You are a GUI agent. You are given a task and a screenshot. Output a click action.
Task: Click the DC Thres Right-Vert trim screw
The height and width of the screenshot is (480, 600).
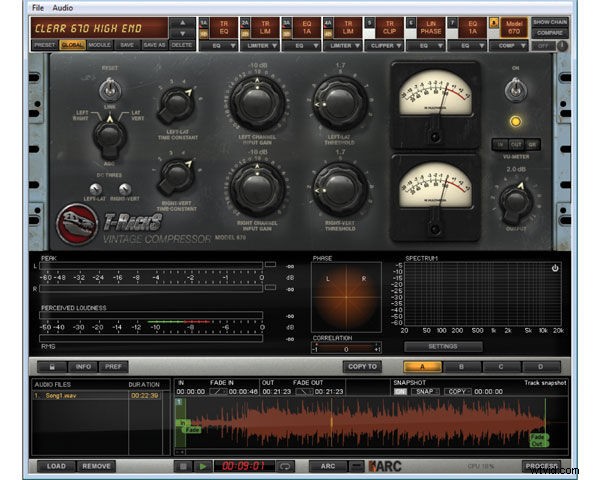[125, 189]
